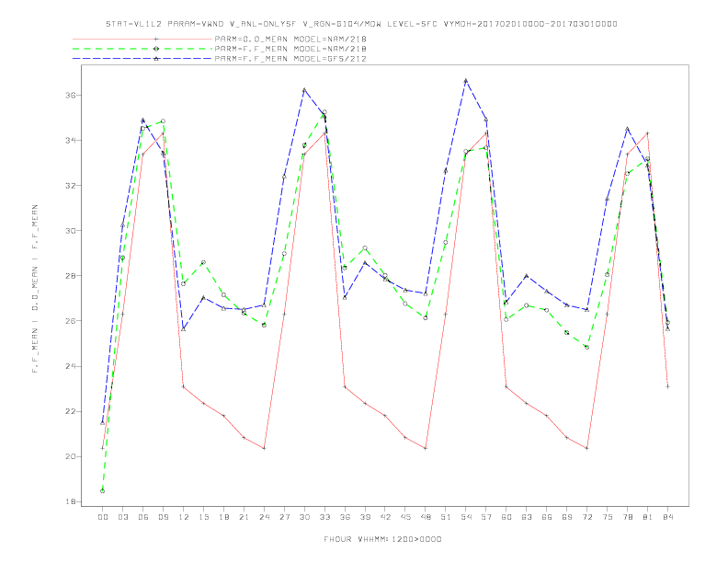Click y-axis tick label 34

tap(71, 140)
